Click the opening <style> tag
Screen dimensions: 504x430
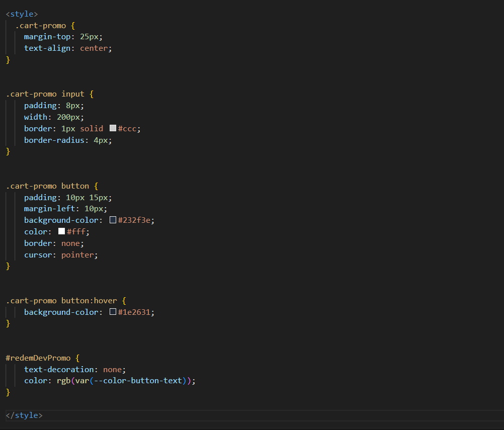(x=22, y=14)
